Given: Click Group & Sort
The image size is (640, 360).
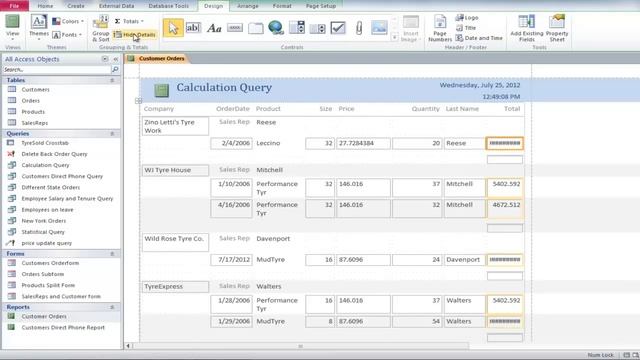Looking at the screenshot, I should [x=100, y=29].
